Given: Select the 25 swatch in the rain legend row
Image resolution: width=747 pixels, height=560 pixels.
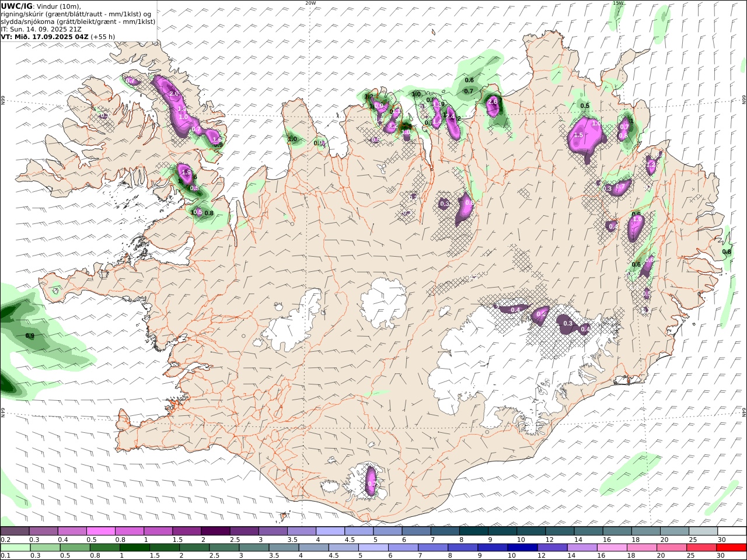Looking at the screenshot, I should (x=702, y=548).
